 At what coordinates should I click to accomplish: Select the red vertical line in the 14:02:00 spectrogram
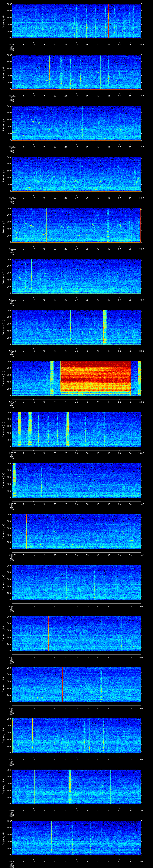click(x=101, y=72)
